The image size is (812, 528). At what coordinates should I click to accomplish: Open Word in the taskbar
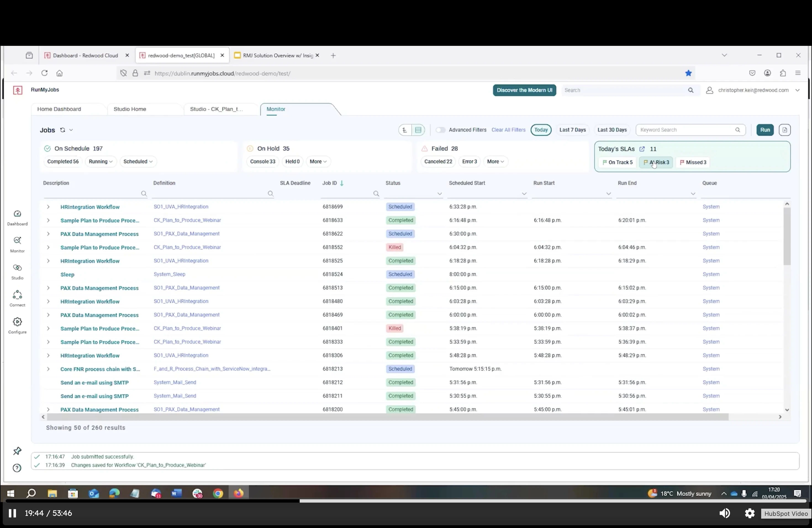(x=177, y=493)
